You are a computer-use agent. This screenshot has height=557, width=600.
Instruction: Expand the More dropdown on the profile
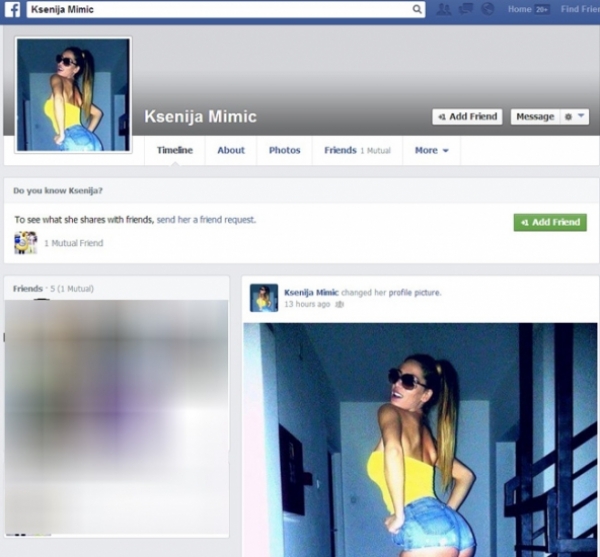click(x=431, y=150)
